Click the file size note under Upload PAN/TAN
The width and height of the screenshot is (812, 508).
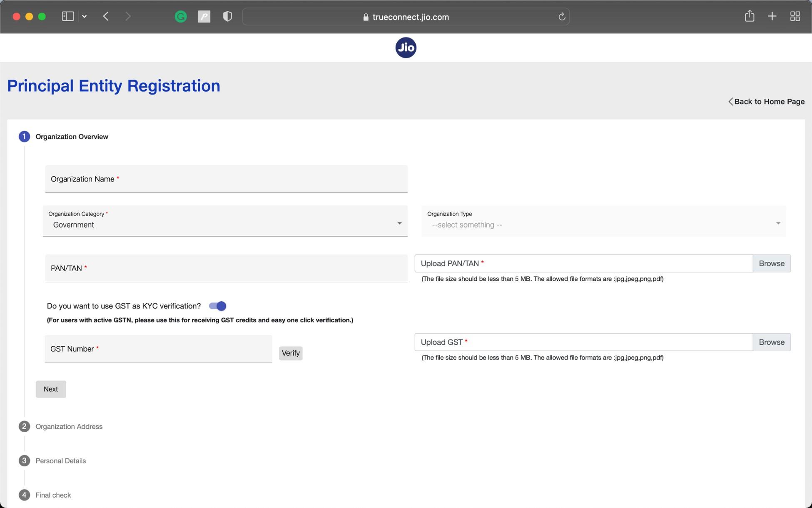click(542, 279)
